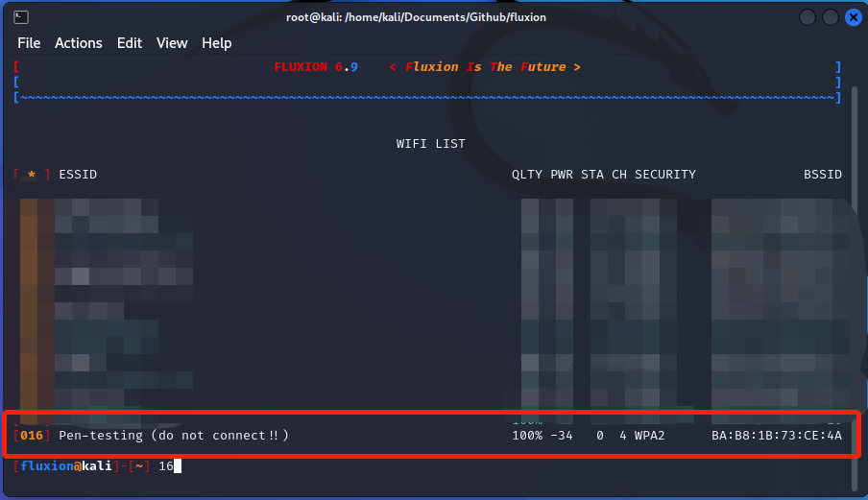Click the 100% quality value in row 016
868x500 pixels.
click(x=527, y=436)
